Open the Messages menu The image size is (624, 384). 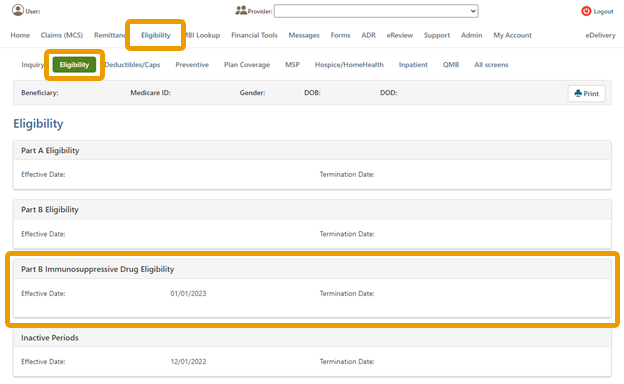[304, 35]
